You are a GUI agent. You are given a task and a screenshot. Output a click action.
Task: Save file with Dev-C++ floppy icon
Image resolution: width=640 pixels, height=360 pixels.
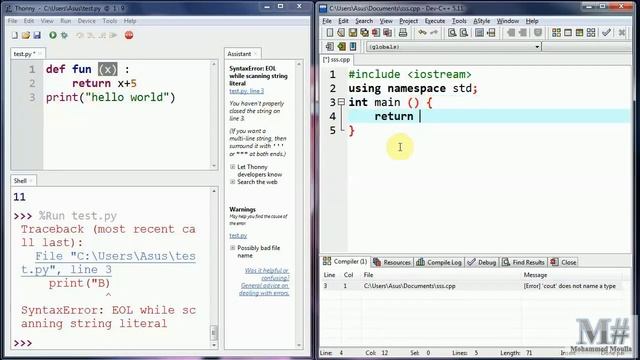(x=353, y=33)
